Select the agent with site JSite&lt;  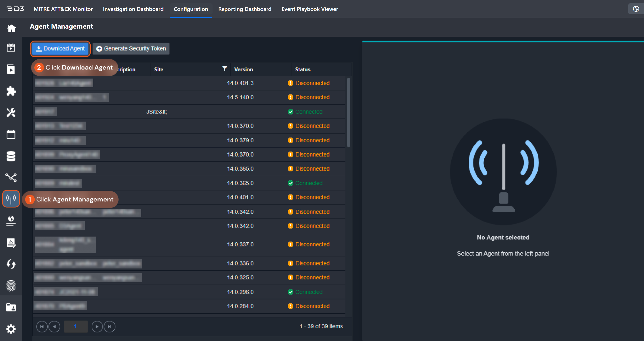[189, 112]
